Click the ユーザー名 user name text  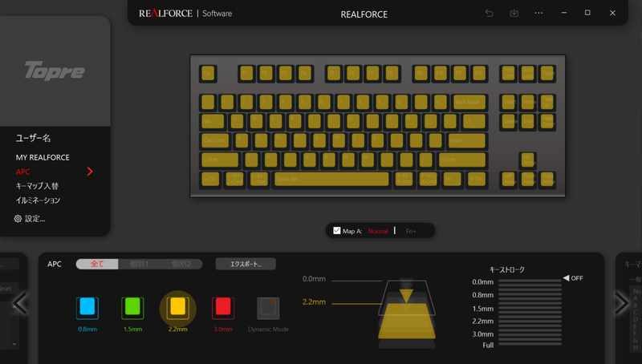click(x=33, y=138)
